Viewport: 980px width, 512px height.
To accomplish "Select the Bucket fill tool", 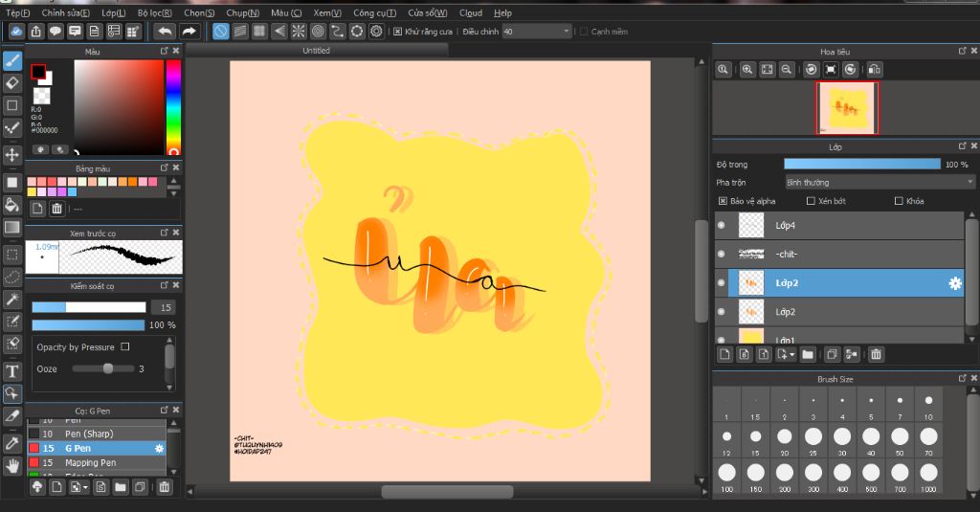I will 12,205.
